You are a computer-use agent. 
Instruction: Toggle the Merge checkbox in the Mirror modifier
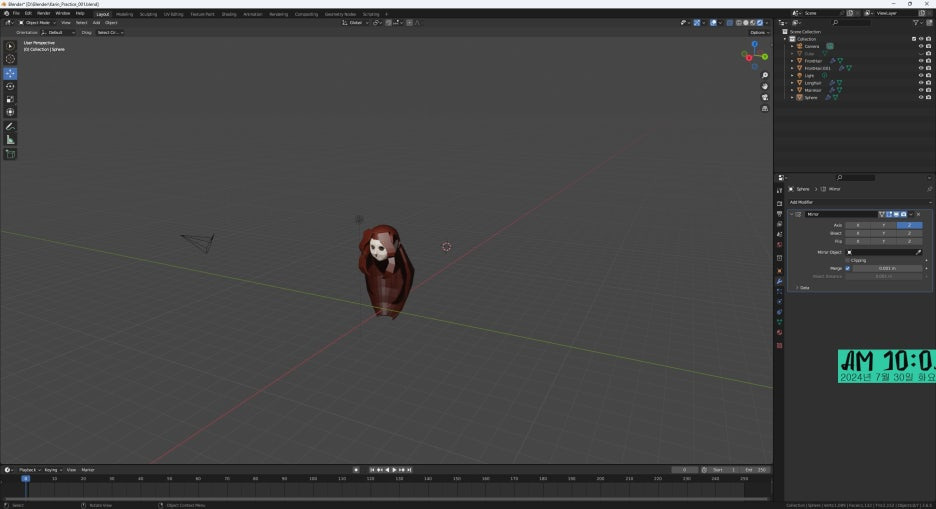click(x=848, y=268)
